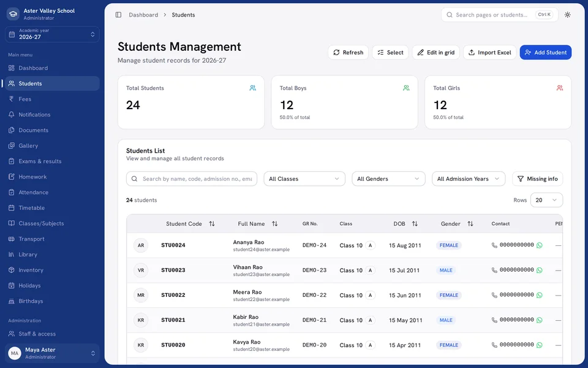Open Notifications in the sidebar
Image resolution: width=588 pixels, height=368 pixels.
(52, 115)
